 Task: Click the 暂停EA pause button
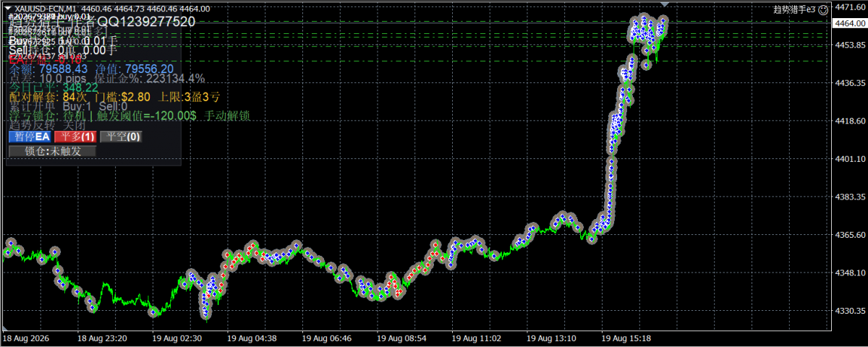pos(30,136)
